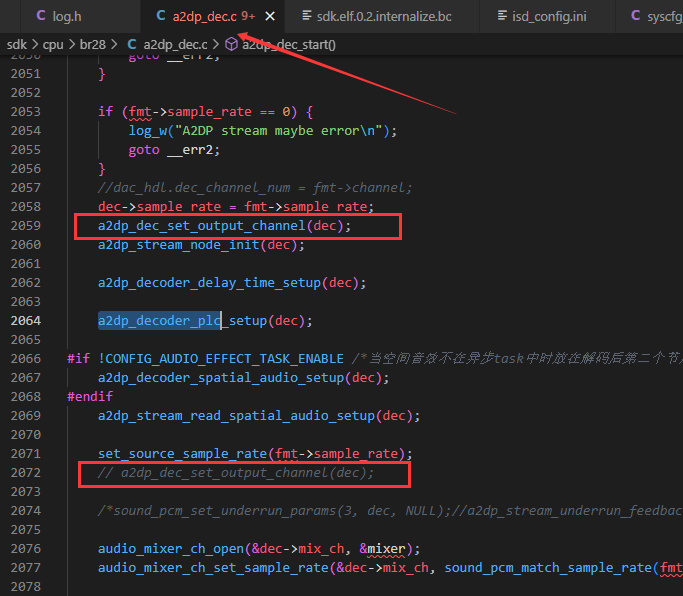Click line number 2072 in gutter
The width and height of the screenshot is (683, 596).
point(26,473)
